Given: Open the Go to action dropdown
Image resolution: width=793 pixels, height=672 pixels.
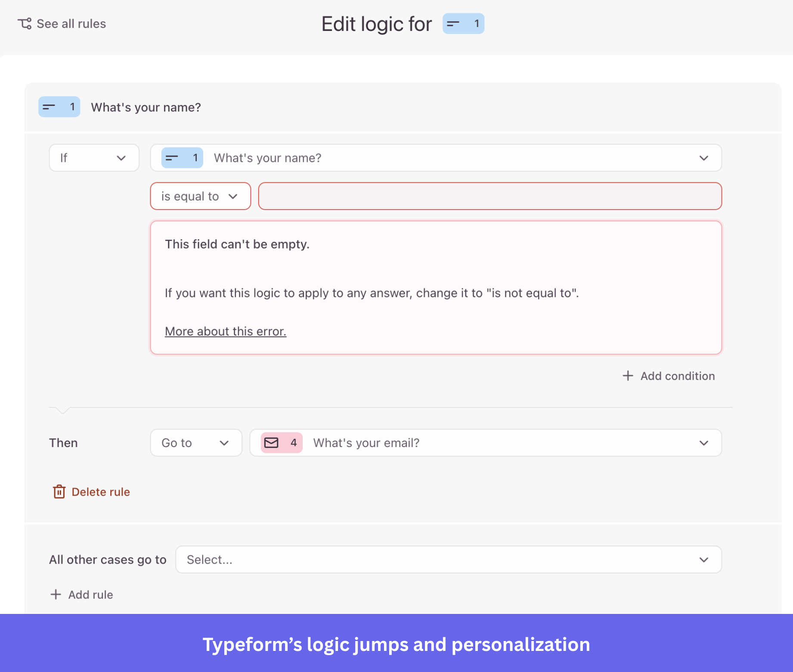Looking at the screenshot, I should tap(196, 443).
